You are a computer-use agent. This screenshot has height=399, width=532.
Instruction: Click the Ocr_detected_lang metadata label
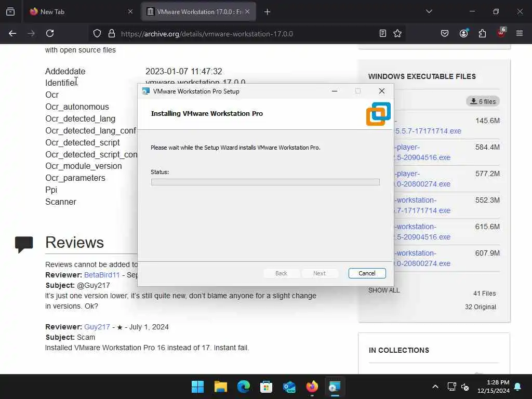pyautogui.click(x=81, y=119)
